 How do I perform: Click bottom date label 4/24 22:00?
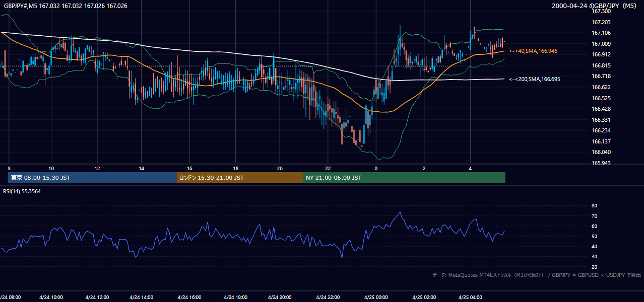pyautogui.click(x=328, y=297)
